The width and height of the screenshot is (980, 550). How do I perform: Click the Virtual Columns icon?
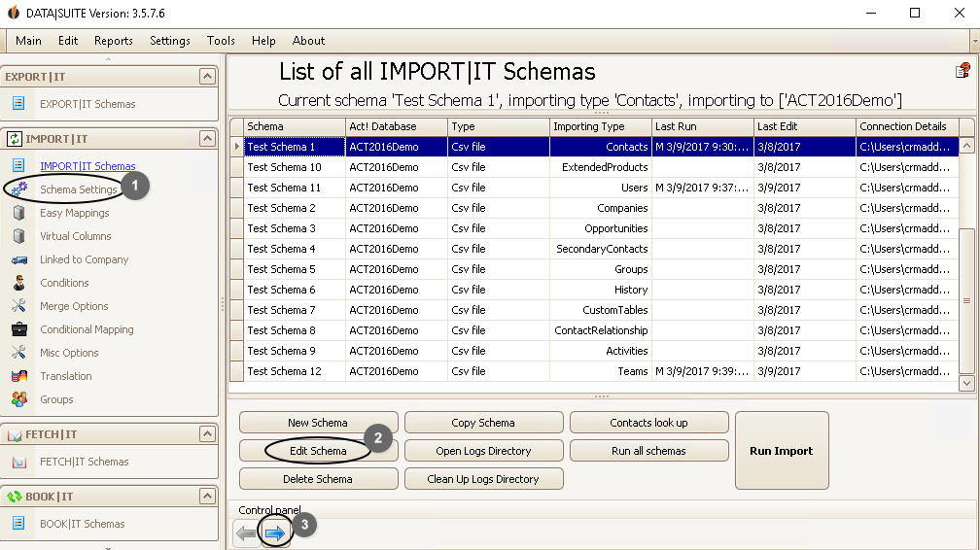coord(19,235)
